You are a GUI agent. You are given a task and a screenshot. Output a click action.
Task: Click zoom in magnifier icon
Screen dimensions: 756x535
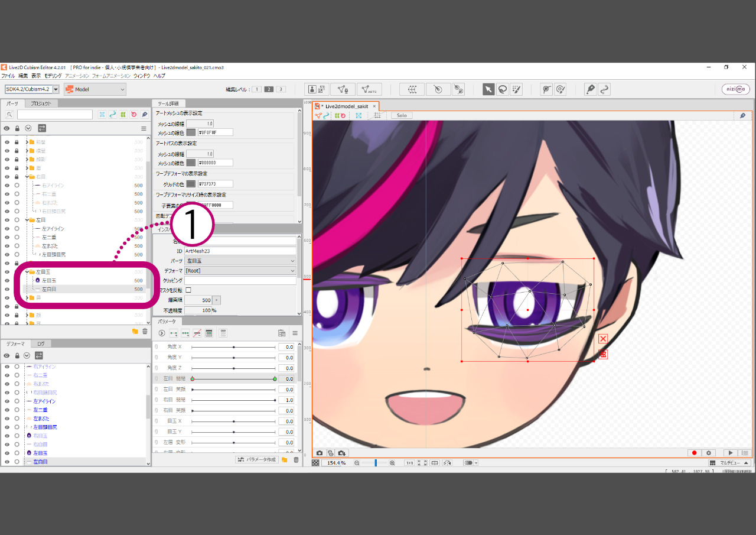(x=392, y=463)
